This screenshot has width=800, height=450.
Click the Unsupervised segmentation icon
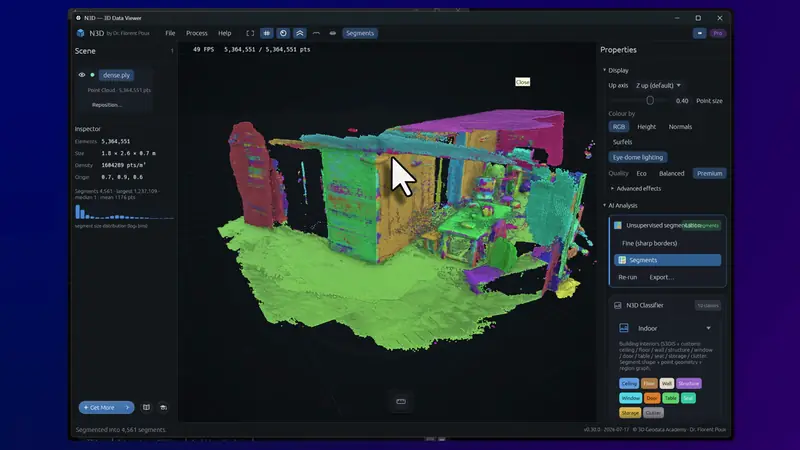[618, 226]
